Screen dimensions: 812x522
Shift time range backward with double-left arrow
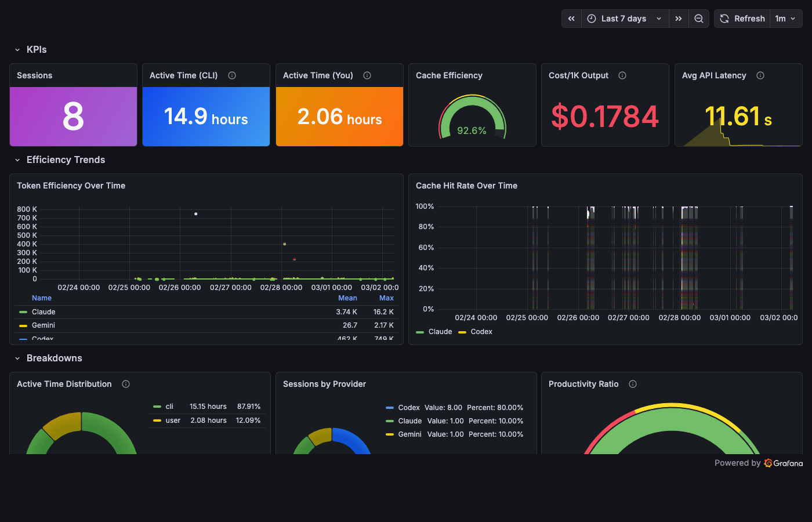pos(571,18)
